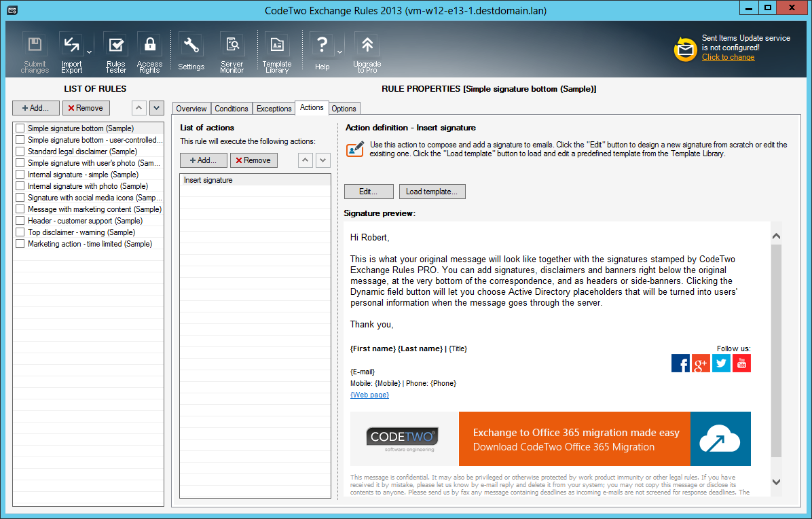
Task: Open the Exceptions tab
Action: 274,108
